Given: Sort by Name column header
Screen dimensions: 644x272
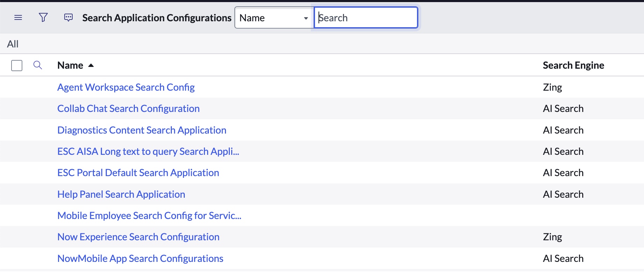Looking at the screenshot, I should 70,65.
